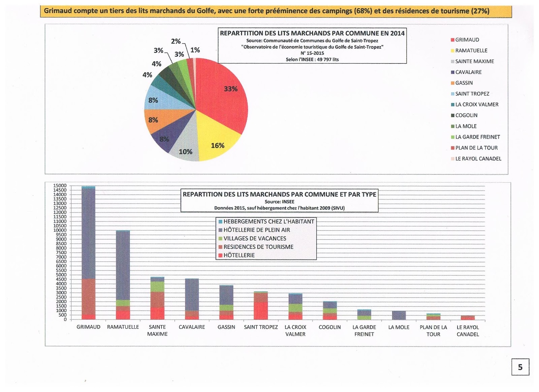Screen dimensions: 539x392
Task: Click the SAINT TROPEZ legend entry
Action: (x=470, y=94)
